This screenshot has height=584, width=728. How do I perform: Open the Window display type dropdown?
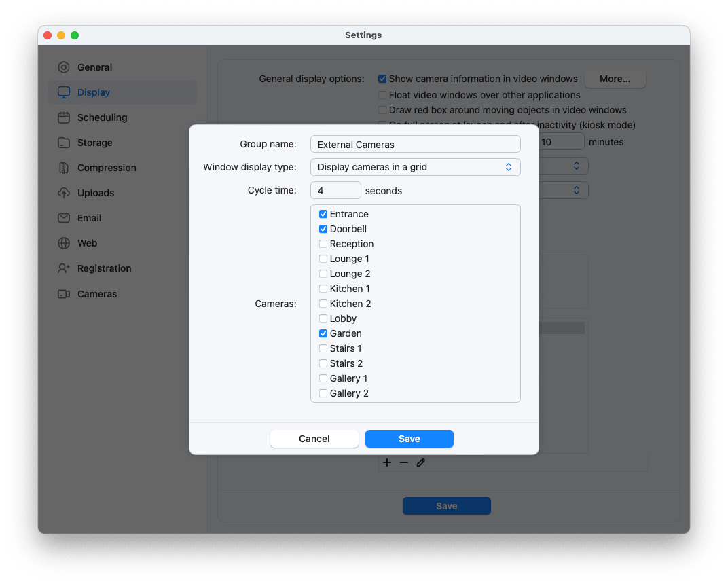coord(415,166)
